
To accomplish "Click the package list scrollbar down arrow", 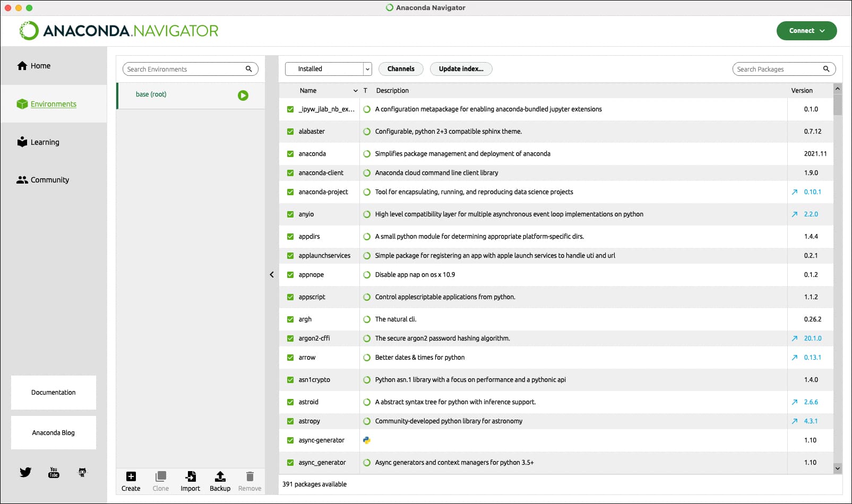I will pyautogui.click(x=838, y=468).
